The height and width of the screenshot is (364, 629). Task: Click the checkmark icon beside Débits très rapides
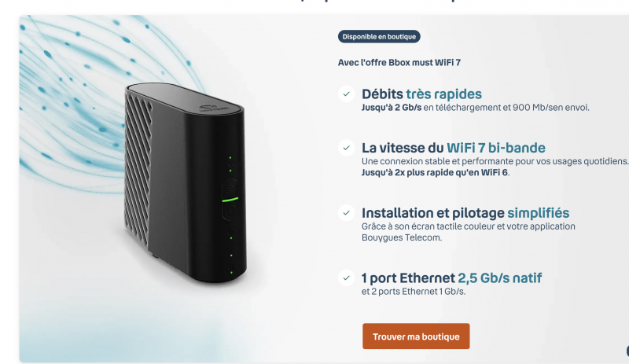click(346, 94)
